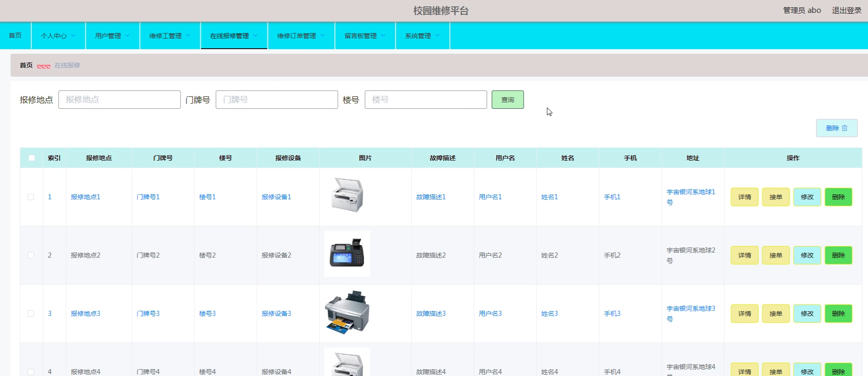Screen dimensions: 868x376
Task: Open the 在线报修管理 menu item
Action: pyautogui.click(x=233, y=35)
